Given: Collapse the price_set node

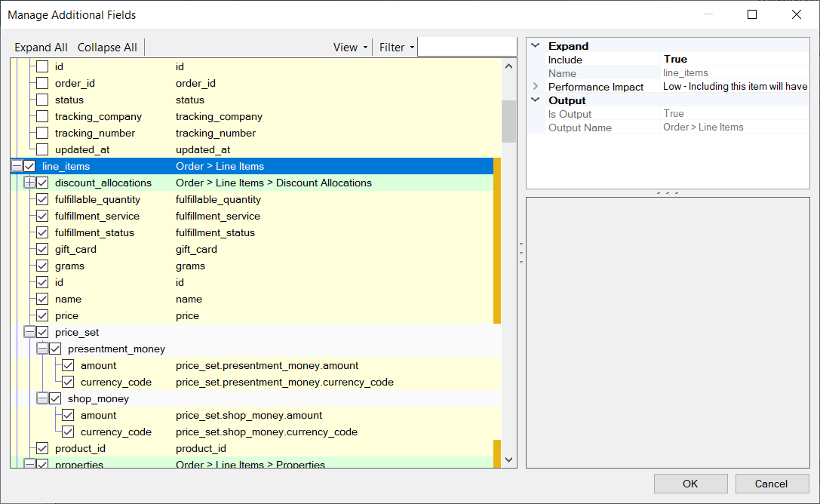Looking at the screenshot, I should pos(29,332).
